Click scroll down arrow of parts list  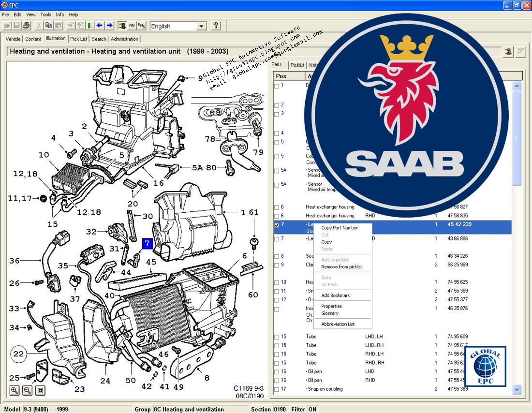[517, 389]
